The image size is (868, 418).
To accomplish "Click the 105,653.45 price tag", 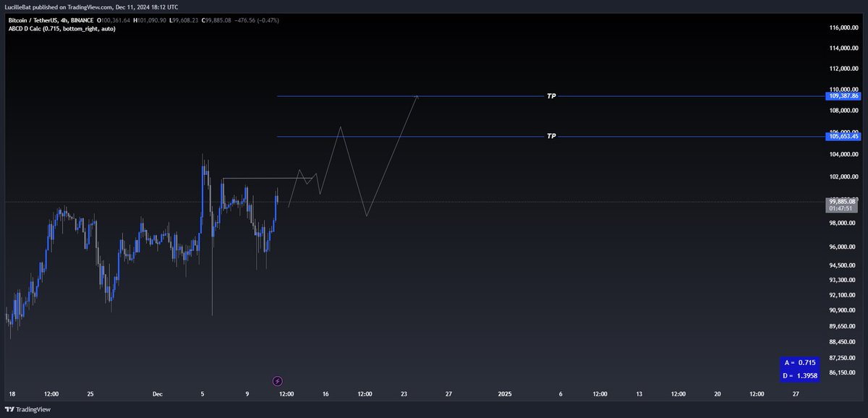I will click(x=843, y=136).
